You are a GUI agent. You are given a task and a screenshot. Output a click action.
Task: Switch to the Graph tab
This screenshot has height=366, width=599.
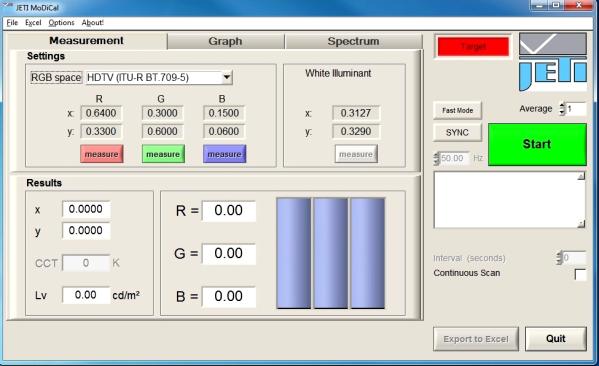pyautogui.click(x=225, y=41)
